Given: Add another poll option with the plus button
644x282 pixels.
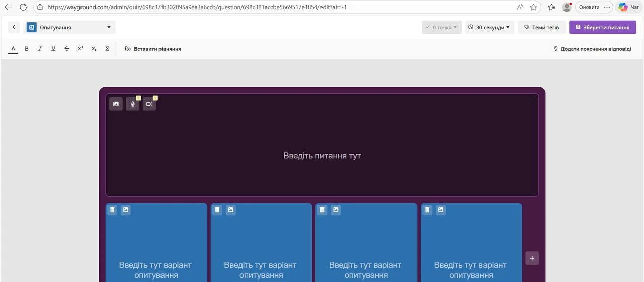Looking at the screenshot, I should click(532, 258).
